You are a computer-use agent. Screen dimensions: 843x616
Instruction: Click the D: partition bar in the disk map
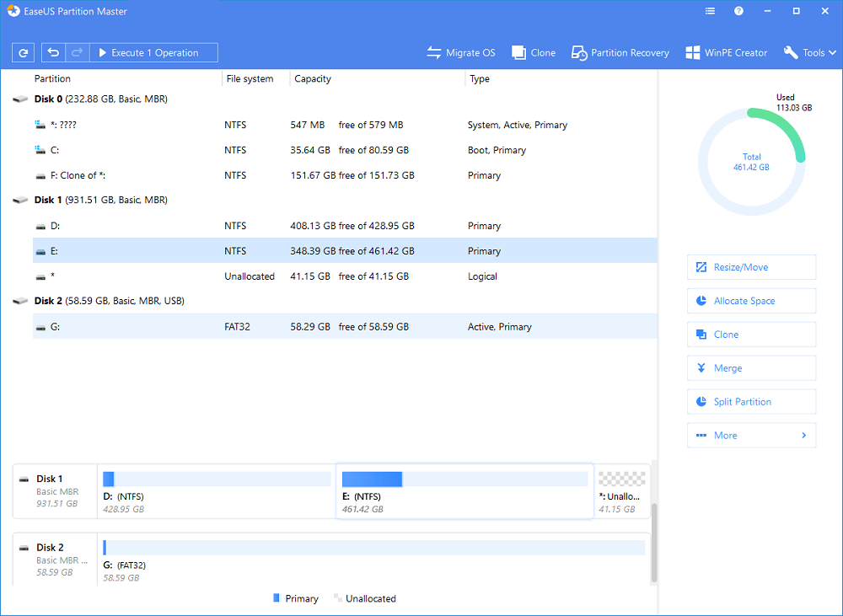click(217, 490)
